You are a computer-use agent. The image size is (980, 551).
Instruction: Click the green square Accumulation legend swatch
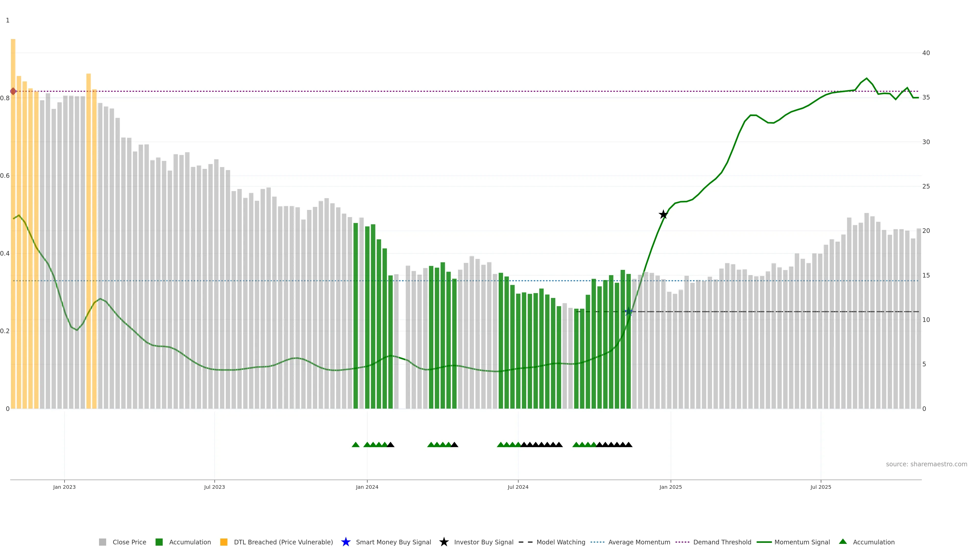click(x=159, y=542)
